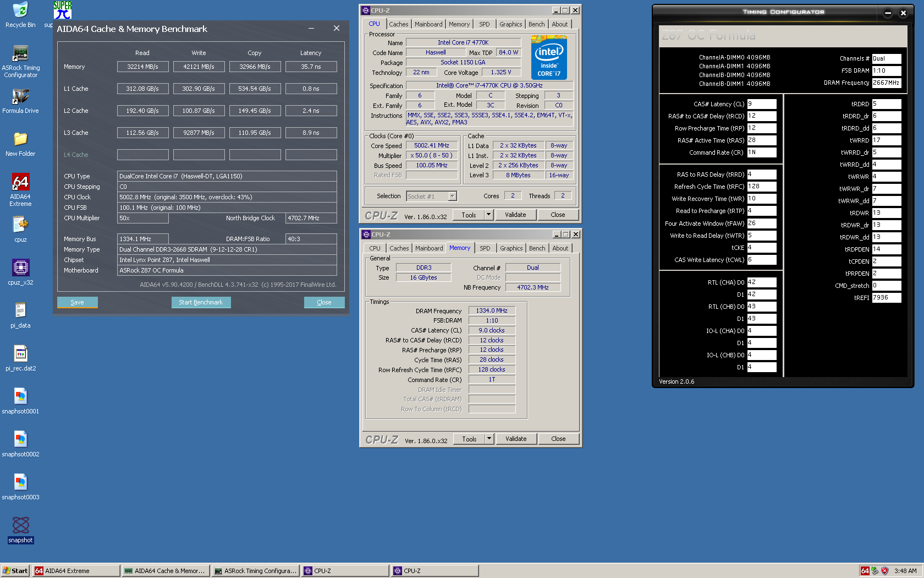Close the AIDA64 benchmark window with X

[x=337, y=28]
